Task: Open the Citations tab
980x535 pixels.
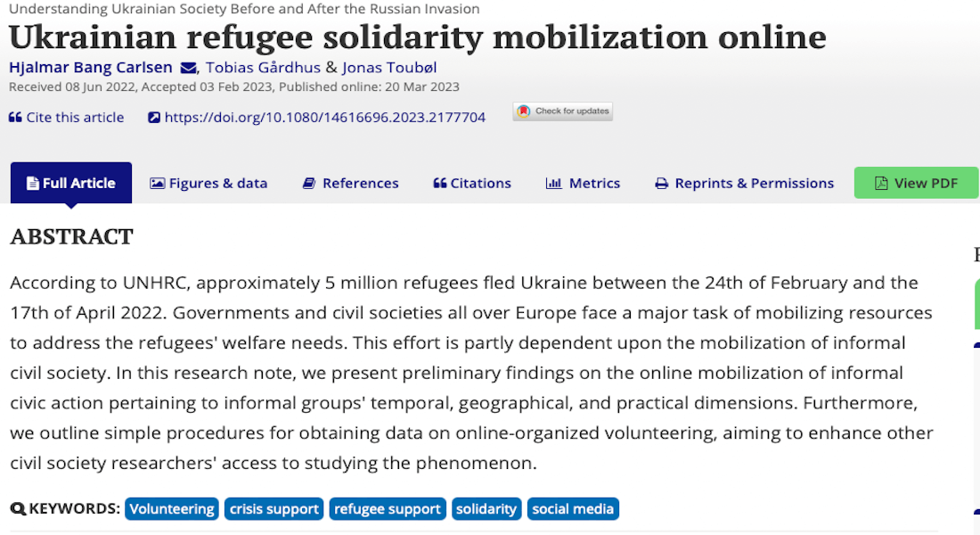Action: [x=472, y=184]
